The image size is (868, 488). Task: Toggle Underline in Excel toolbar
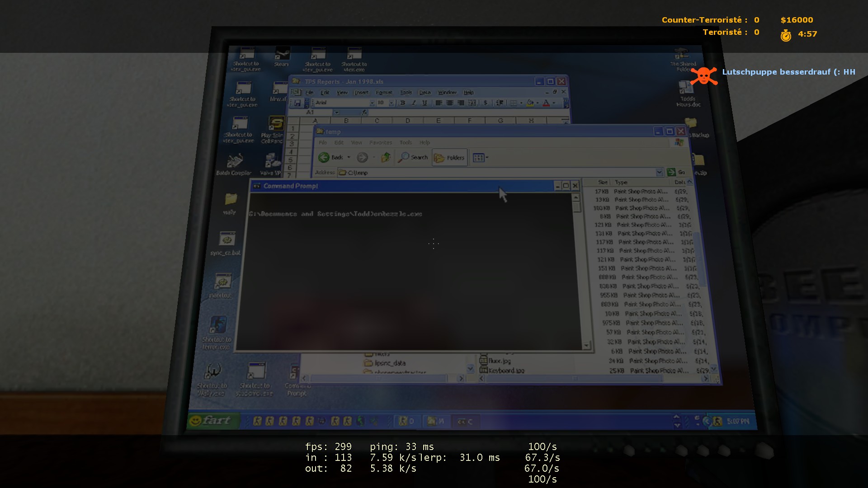(425, 103)
